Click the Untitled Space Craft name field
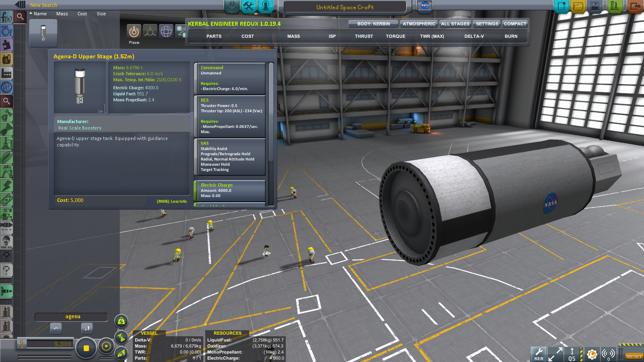Image resolution: width=644 pixels, height=362 pixels. click(x=345, y=7)
